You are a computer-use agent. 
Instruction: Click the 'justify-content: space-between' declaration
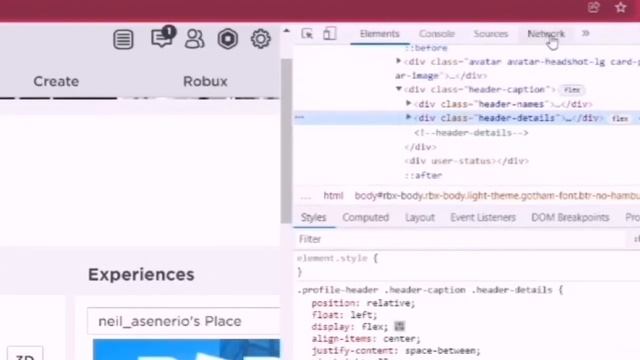[396, 351]
